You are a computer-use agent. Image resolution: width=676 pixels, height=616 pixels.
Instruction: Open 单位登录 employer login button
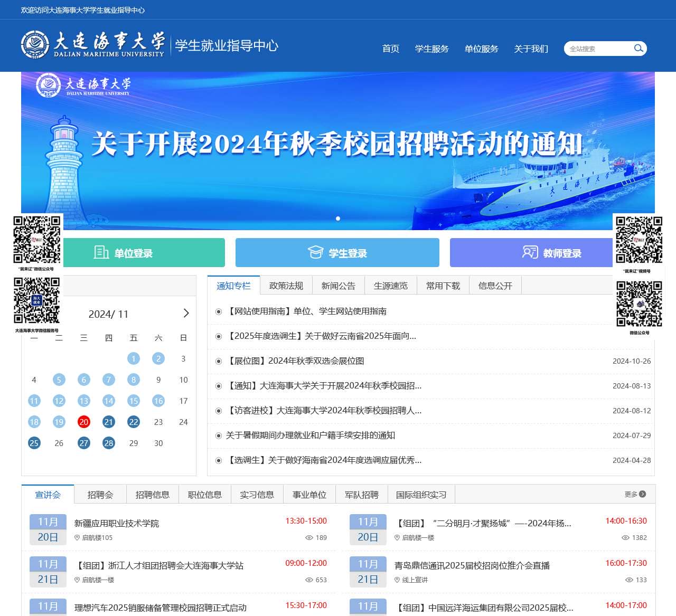[123, 253]
